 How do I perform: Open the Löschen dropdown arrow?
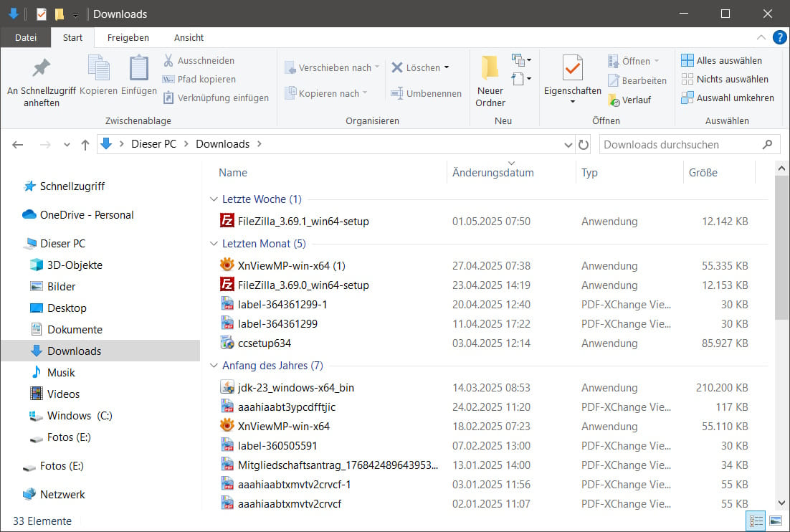(x=446, y=67)
